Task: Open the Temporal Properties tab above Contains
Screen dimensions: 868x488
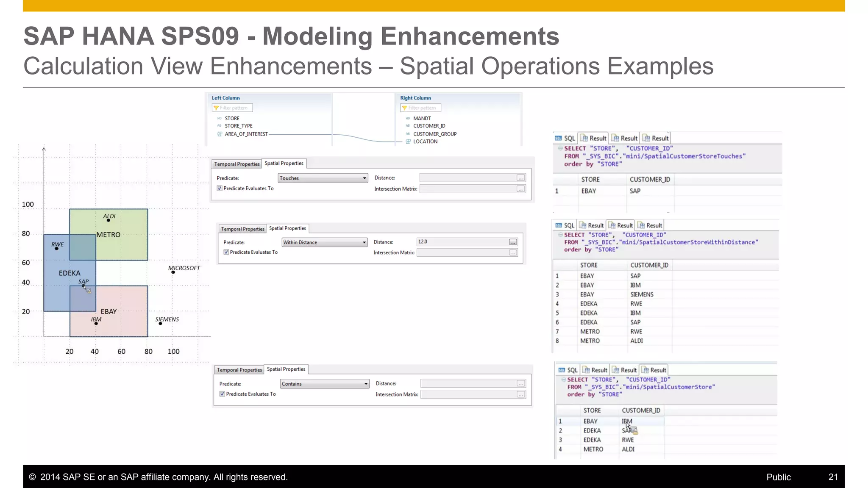Action: click(x=239, y=370)
